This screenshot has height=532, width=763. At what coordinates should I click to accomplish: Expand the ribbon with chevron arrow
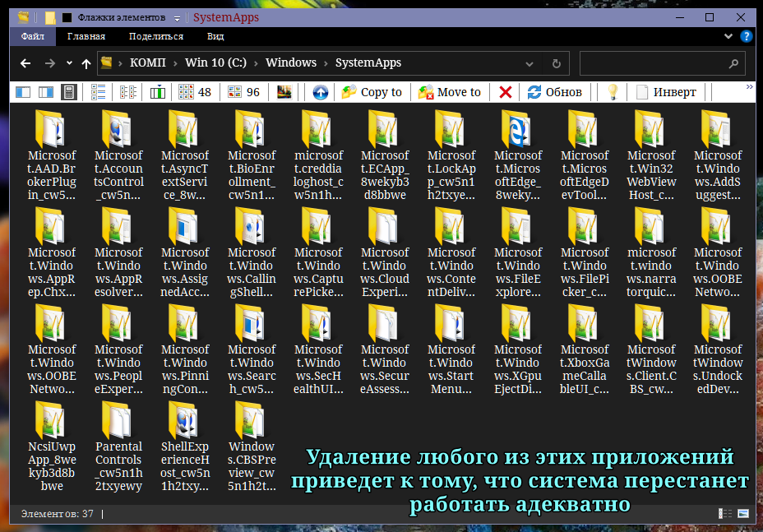pos(728,36)
